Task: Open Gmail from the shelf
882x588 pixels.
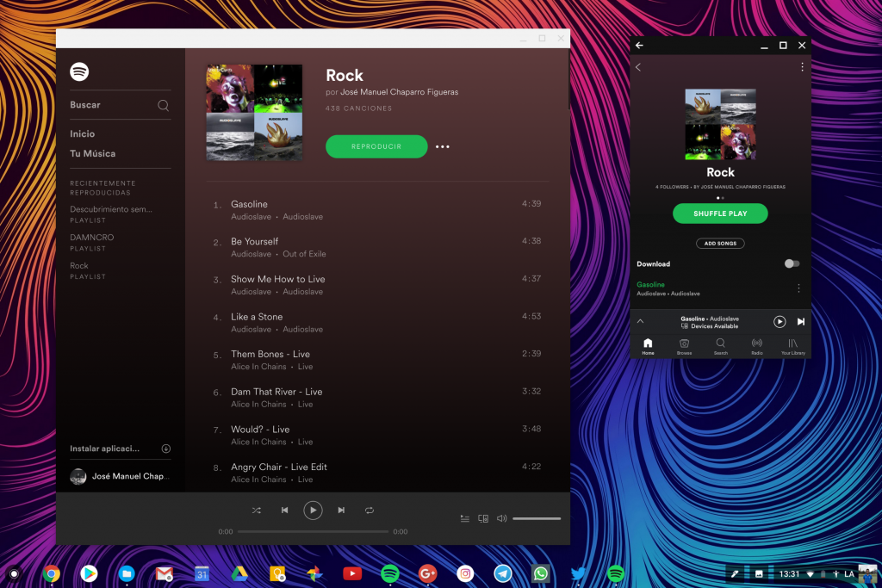Action: (165, 573)
